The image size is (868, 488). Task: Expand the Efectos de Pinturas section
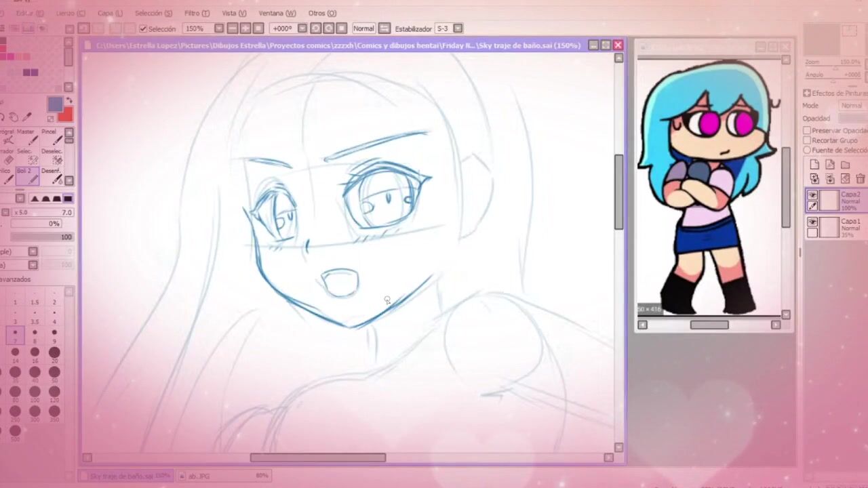pyautogui.click(x=807, y=93)
